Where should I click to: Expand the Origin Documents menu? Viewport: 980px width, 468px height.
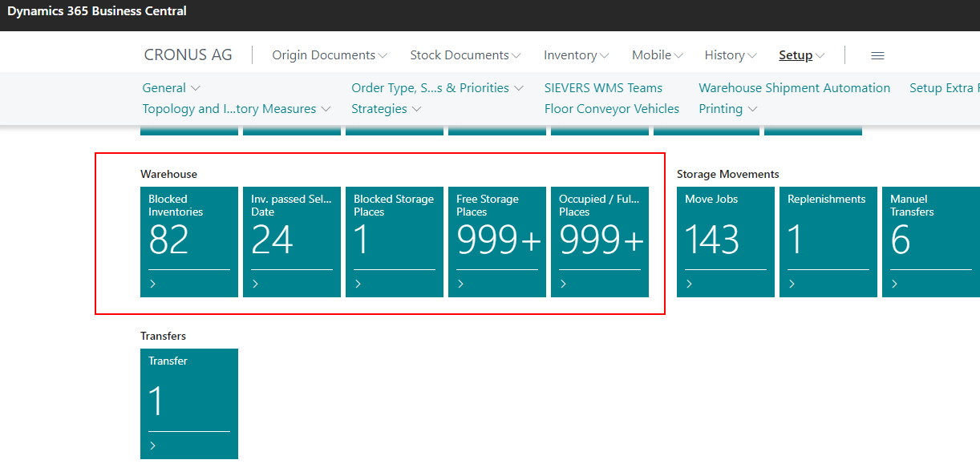tap(330, 55)
